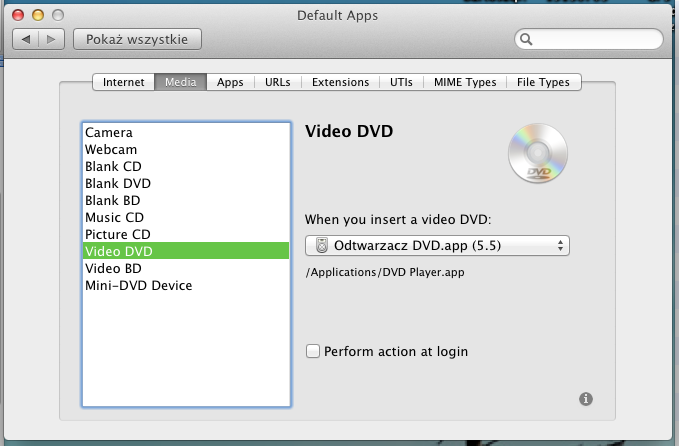Enable Perform action at login checkbox

coord(313,351)
